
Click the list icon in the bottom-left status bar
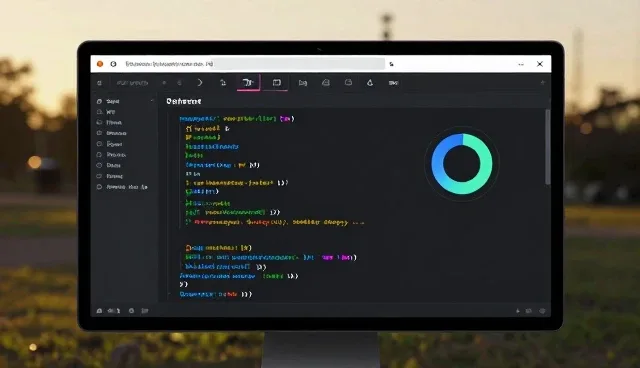point(145,311)
